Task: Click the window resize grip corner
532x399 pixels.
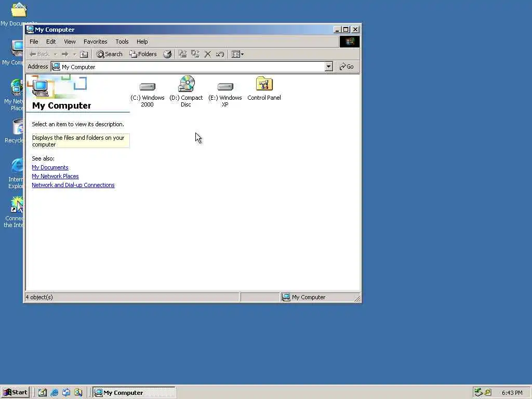Action: tap(357, 298)
